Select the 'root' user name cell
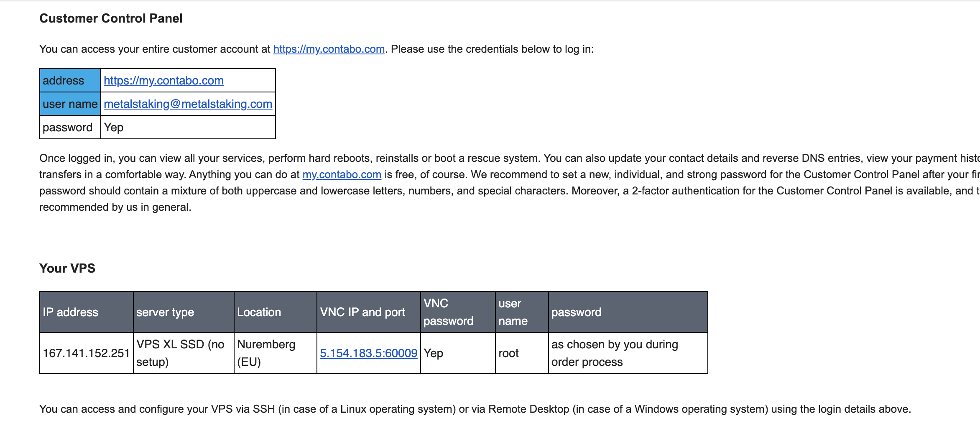This screenshot has width=980, height=424. 522,353
